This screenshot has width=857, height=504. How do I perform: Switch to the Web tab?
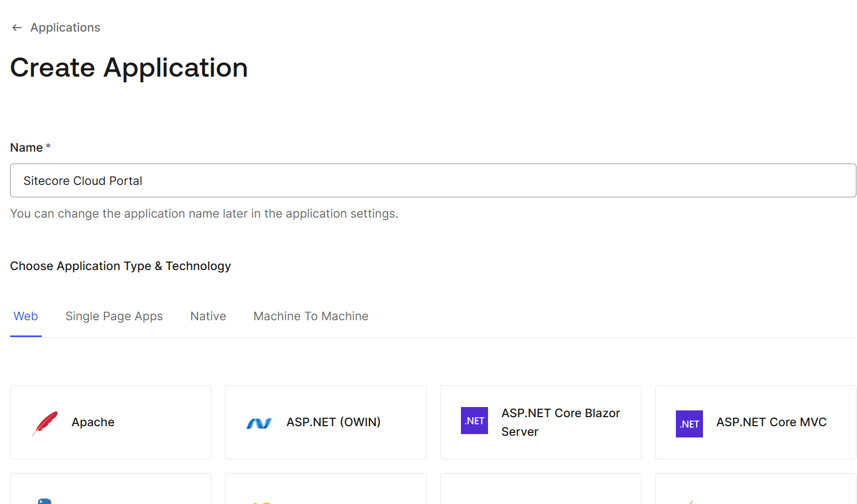(26, 316)
